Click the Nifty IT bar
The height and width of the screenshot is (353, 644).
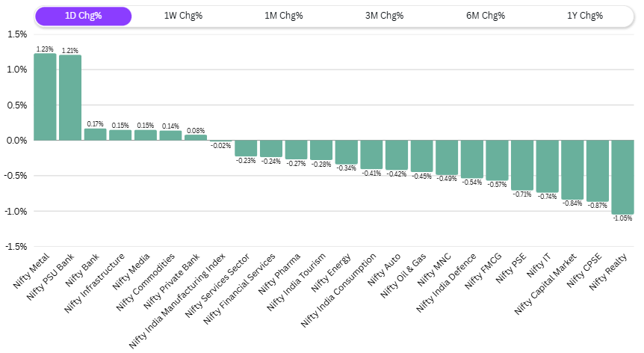coord(547,166)
